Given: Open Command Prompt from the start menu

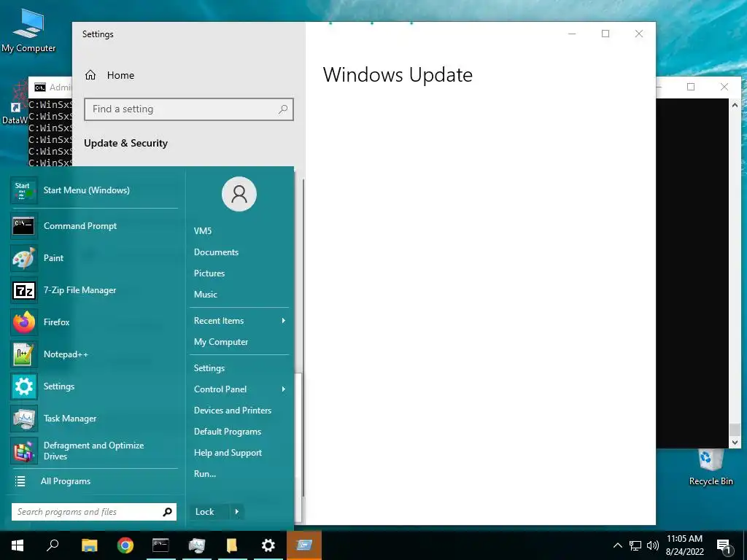Looking at the screenshot, I should [x=94, y=226].
